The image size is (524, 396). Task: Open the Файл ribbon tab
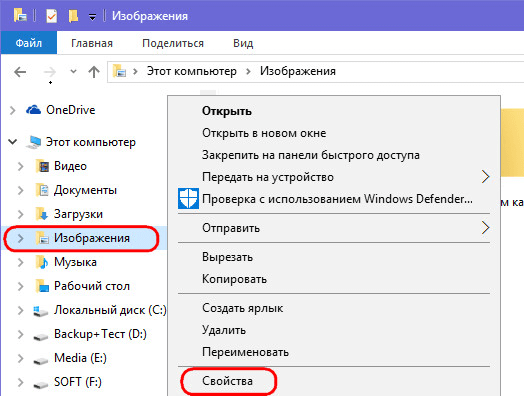tap(29, 43)
